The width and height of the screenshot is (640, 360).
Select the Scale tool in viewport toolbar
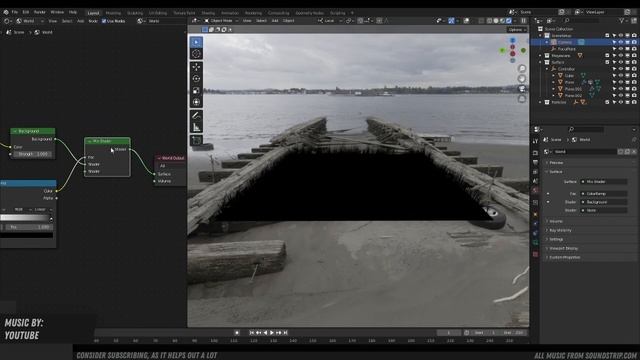click(196, 90)
